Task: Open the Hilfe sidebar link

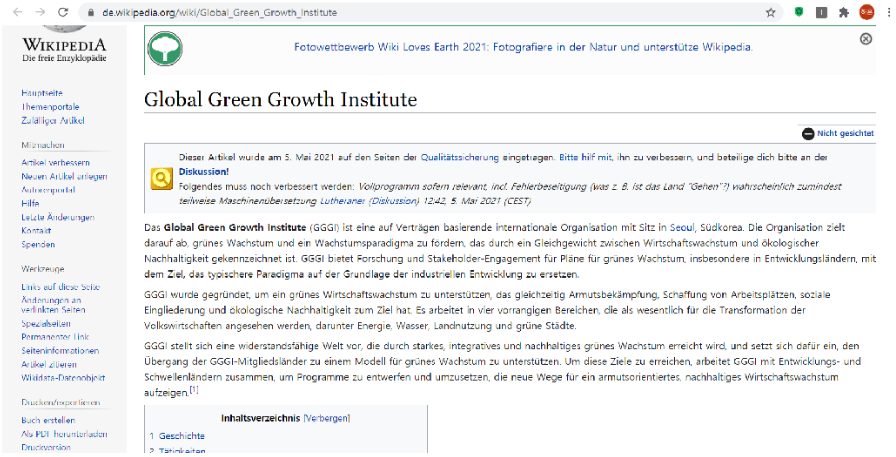Action: point(30,203)
